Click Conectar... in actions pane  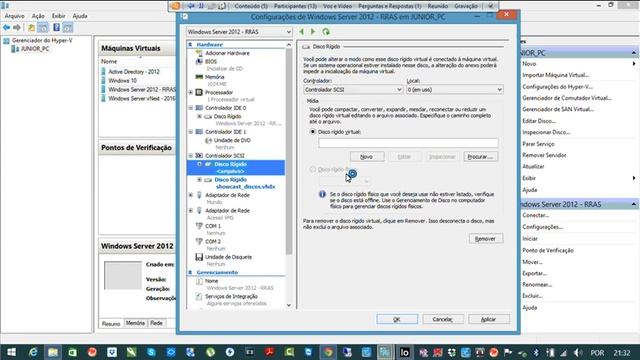click(536, 215)
